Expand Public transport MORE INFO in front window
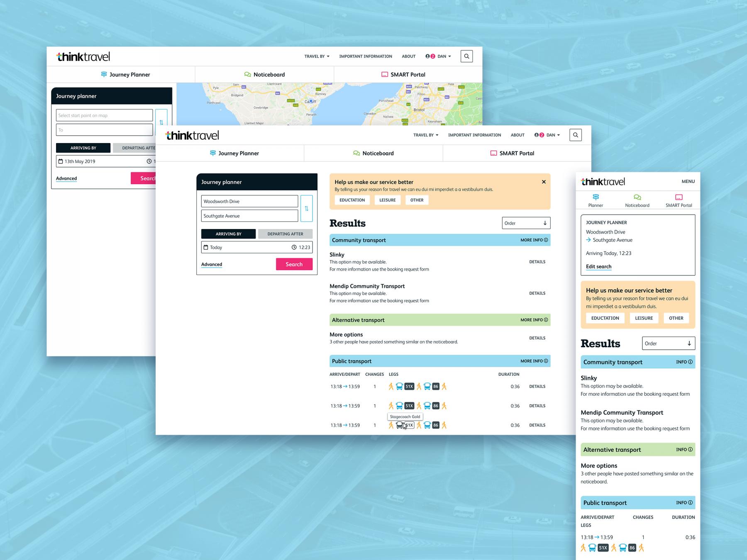The height and width of the screenshot is (560, 747). 534,361
